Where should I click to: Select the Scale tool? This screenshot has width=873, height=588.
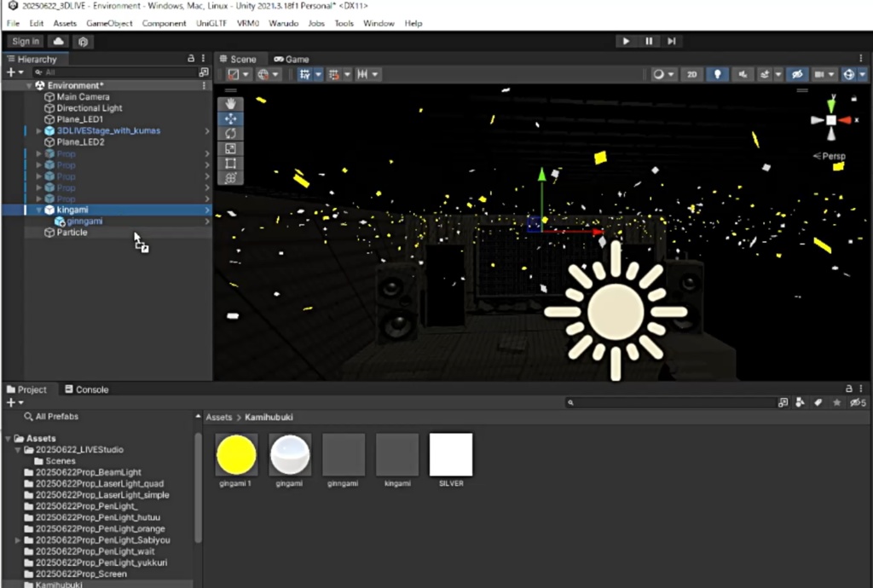pos(230,148)
